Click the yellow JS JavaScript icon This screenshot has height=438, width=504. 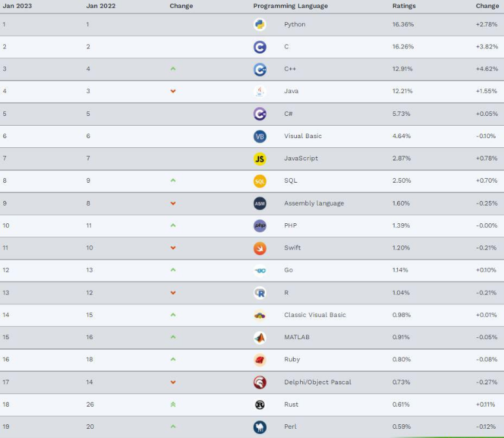pyautogui.click(x=260, y=158)
